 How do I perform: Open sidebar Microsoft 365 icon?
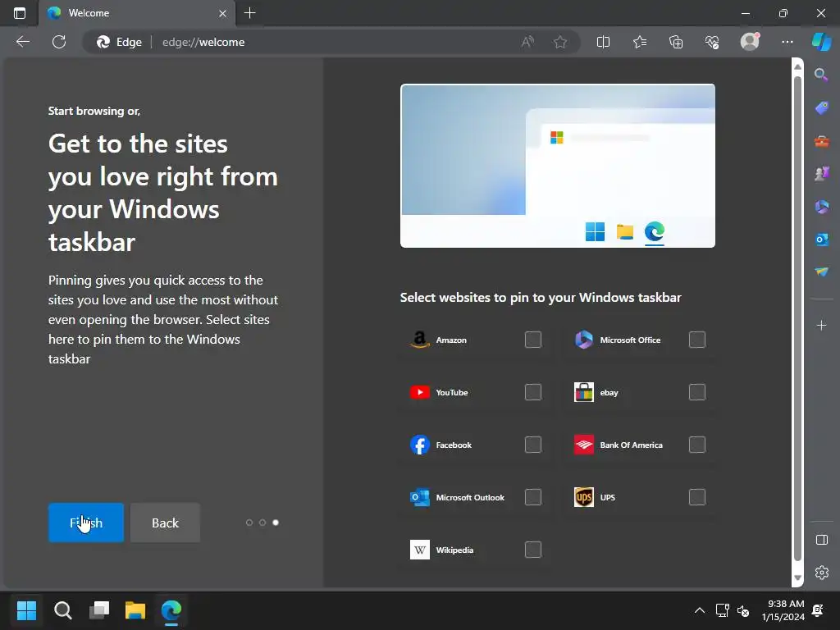coord(821,207)
